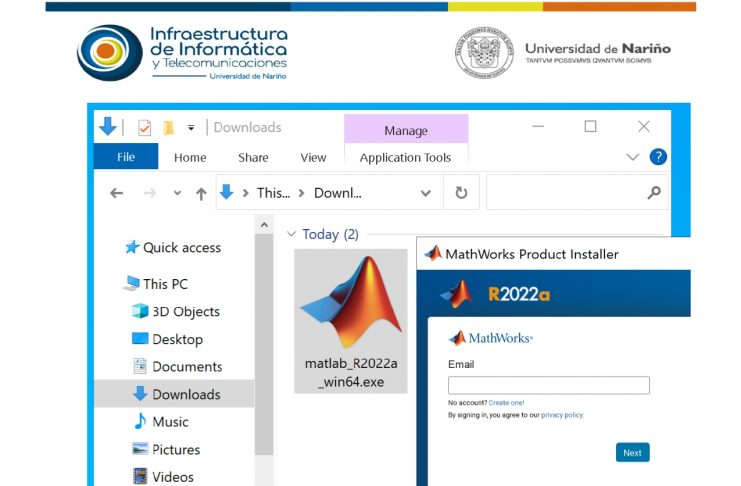Click the MATLAB logo beside R2022a
The height and width of the screenshot is (486, 741).
pyautogui.click(x=457, y=294)
